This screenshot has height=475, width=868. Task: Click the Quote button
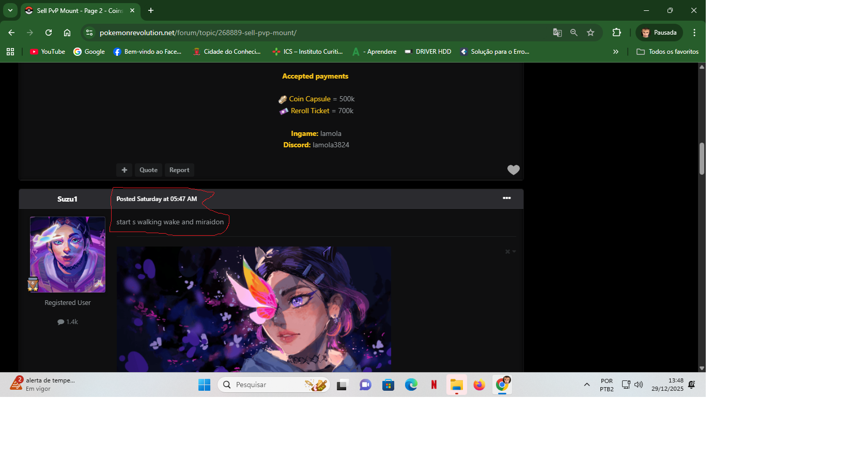pos(148,170)
